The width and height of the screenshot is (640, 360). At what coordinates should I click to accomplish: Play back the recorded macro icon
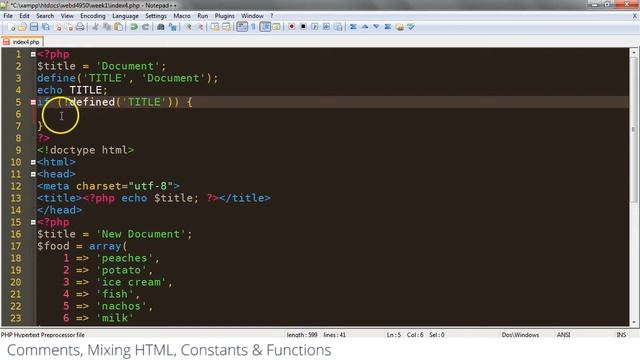pos(315,27)
